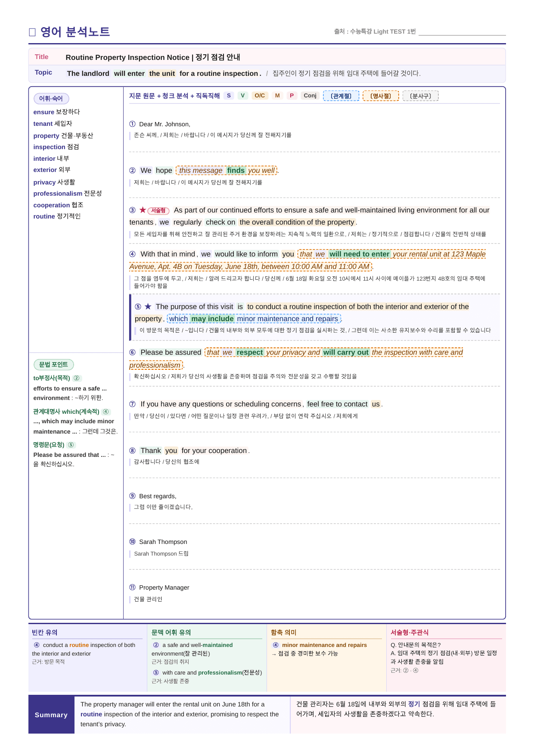Click the 서술형·주관식 panel heading
The image size is (534, 756).
click(410, 632)
